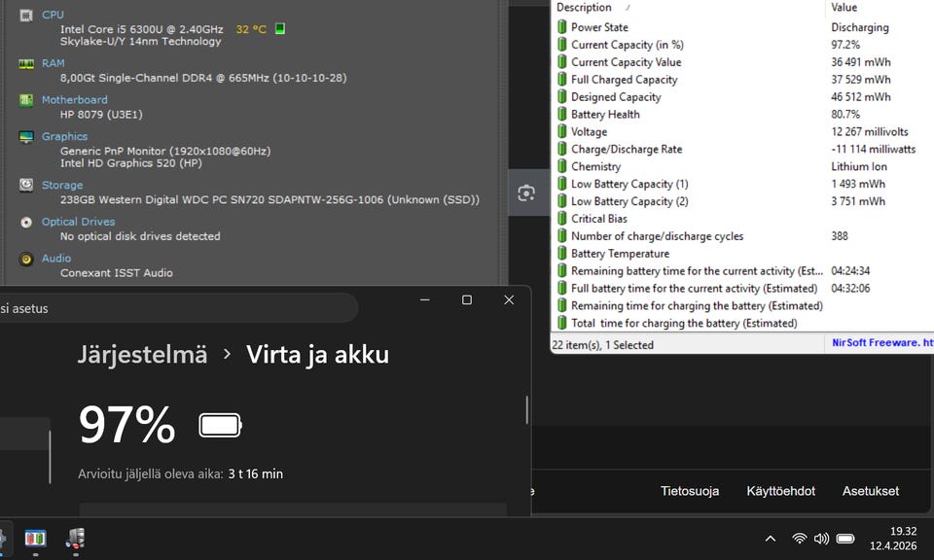This screenshot has height=560, width=934.
Task: Open the Speccy taskbar icon
Action: point(75,539)
